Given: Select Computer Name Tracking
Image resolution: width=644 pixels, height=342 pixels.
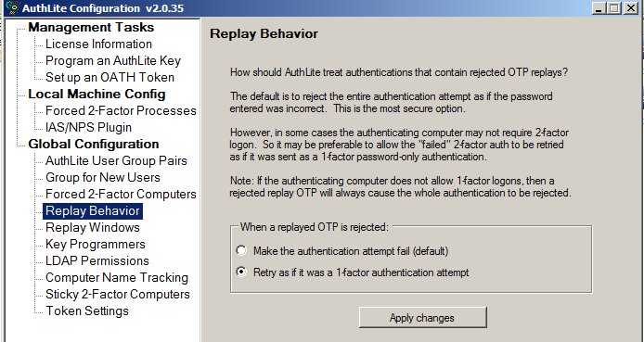Looking at the screenshot, I should 117,278.
